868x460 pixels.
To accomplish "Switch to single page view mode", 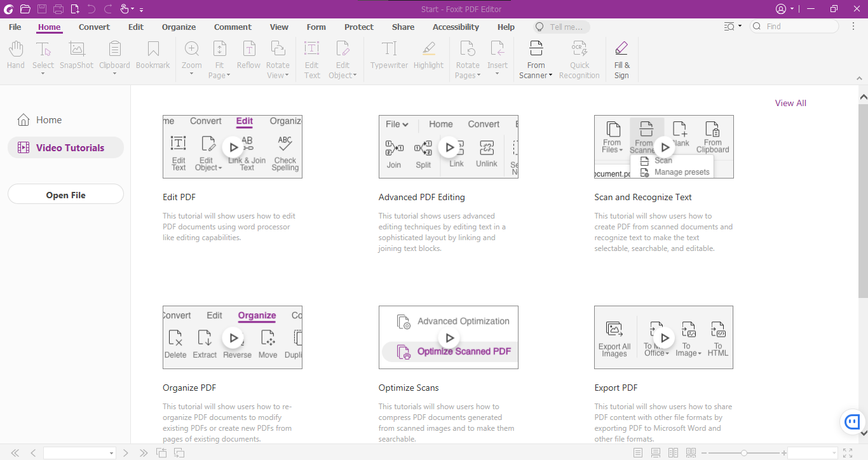I will pos(639,453).
